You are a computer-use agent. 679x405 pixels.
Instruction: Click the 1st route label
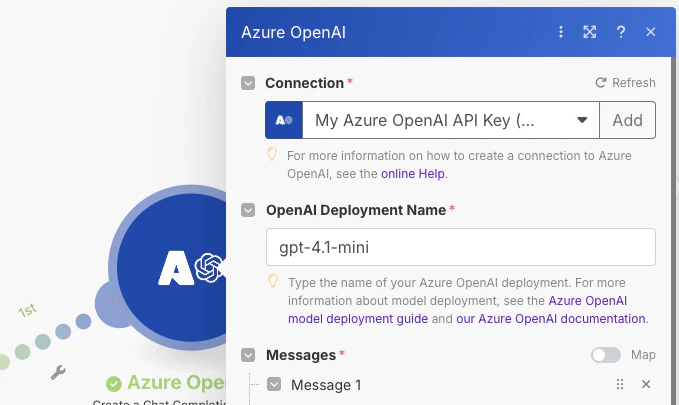(x=28, y=310)
